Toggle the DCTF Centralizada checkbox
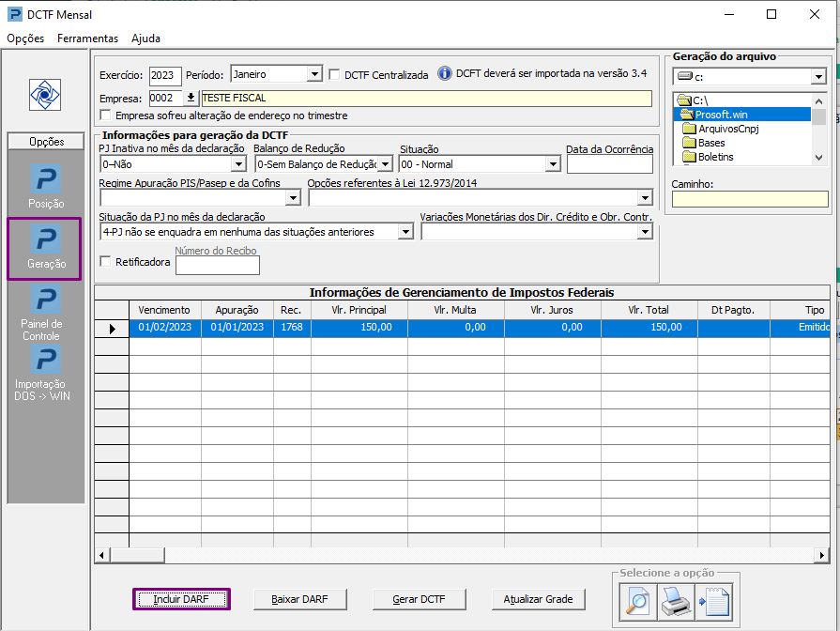The width and height of the screenshot is (840, 631). tap(334, 74)
